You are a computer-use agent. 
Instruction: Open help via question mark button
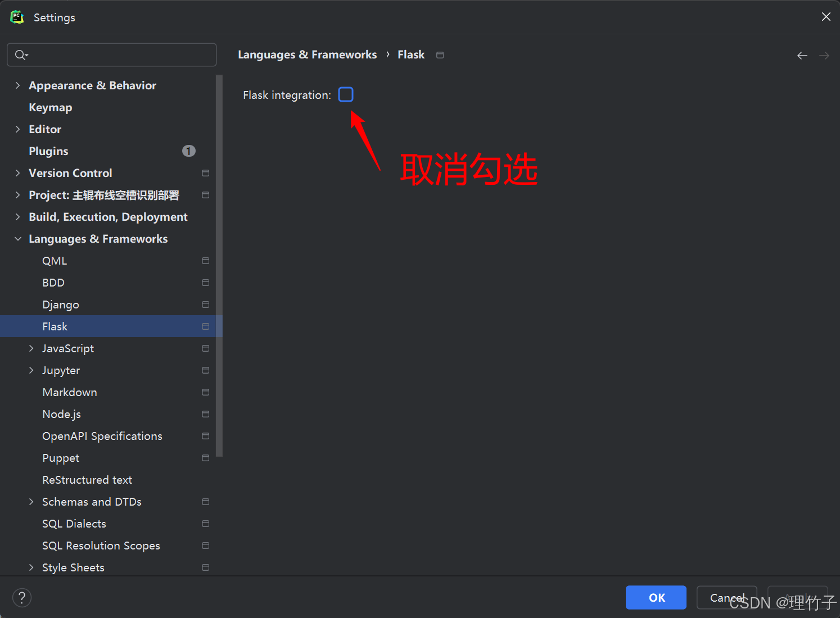[x=22, y=597]
